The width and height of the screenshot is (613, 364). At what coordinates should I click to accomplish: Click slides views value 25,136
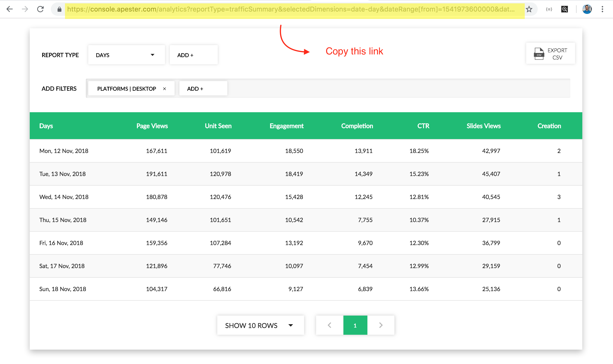click(x=491, y=289)
